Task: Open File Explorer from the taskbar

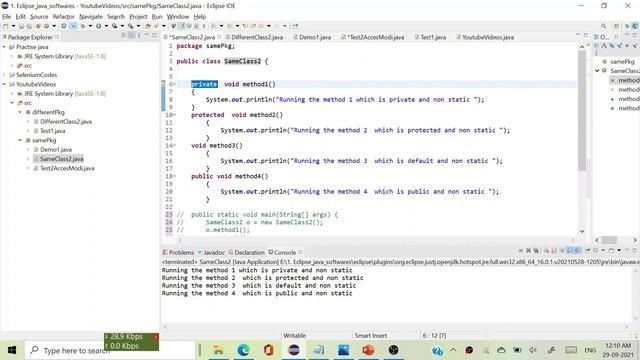Action: 218,350
